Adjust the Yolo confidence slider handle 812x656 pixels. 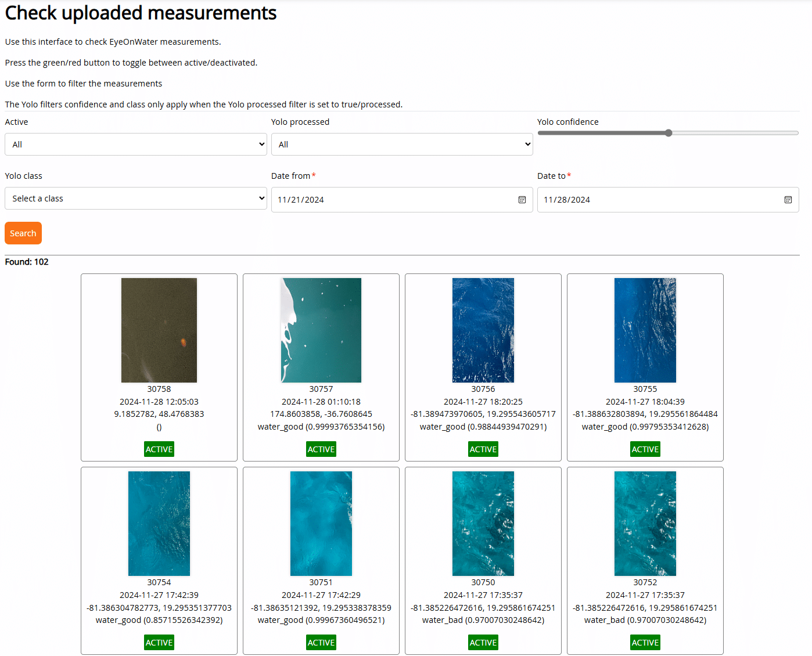[669, 133]
